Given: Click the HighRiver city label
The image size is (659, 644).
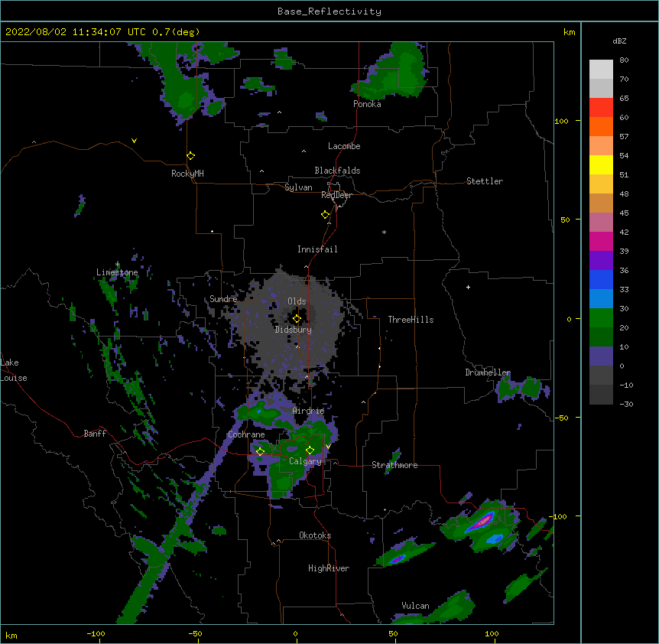Looking at the screenshot, I should point(329,568).
